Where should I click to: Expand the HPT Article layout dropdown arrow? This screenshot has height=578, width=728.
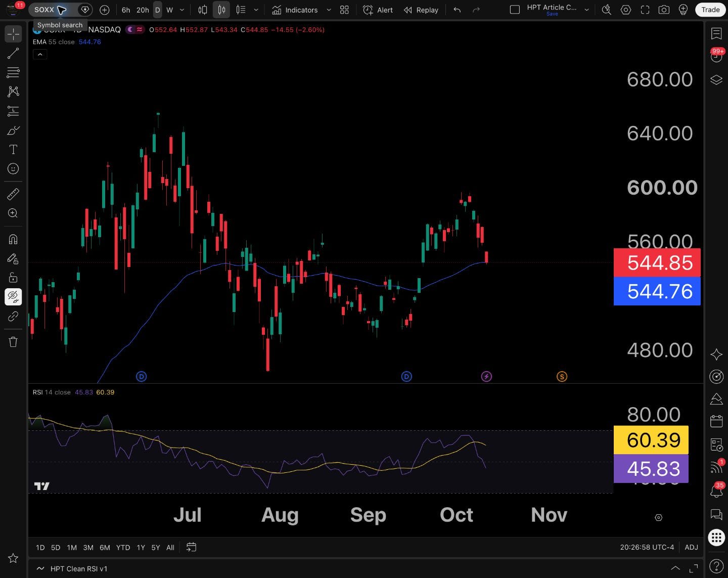(x=586, y=10)
